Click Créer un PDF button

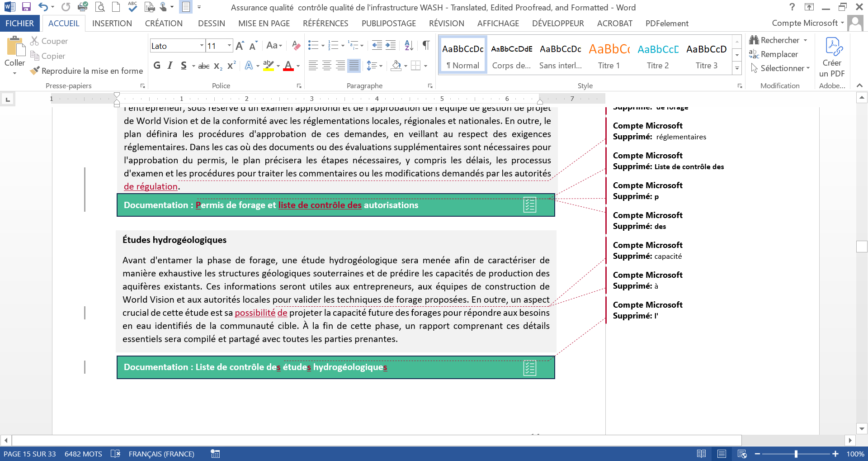pyautogui.click(x=832, y=57)
